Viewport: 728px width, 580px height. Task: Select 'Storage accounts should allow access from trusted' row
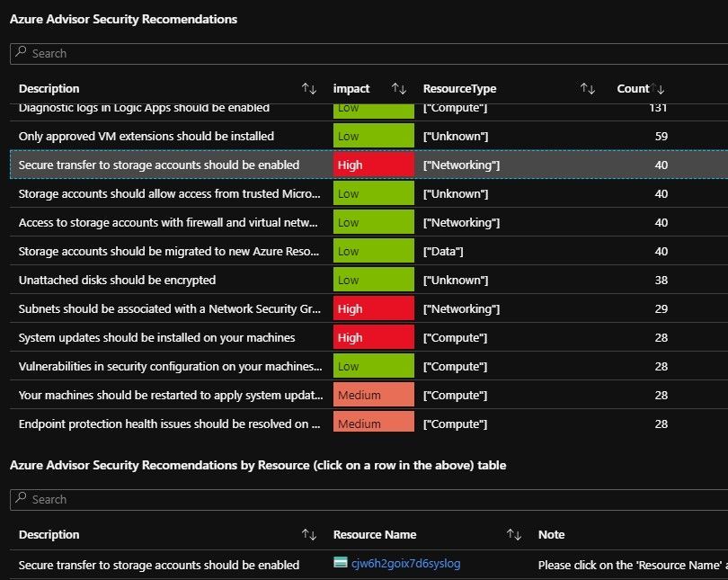pos(369,193)
